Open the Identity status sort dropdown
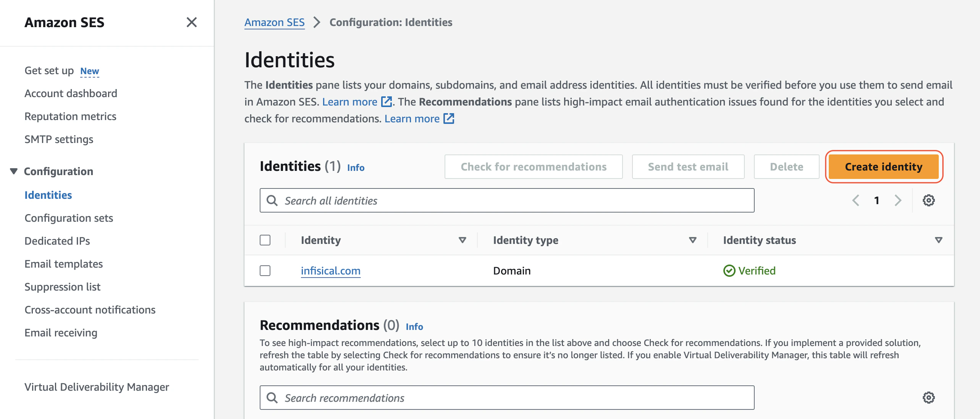The image size is (980, 419). (938, 240)
